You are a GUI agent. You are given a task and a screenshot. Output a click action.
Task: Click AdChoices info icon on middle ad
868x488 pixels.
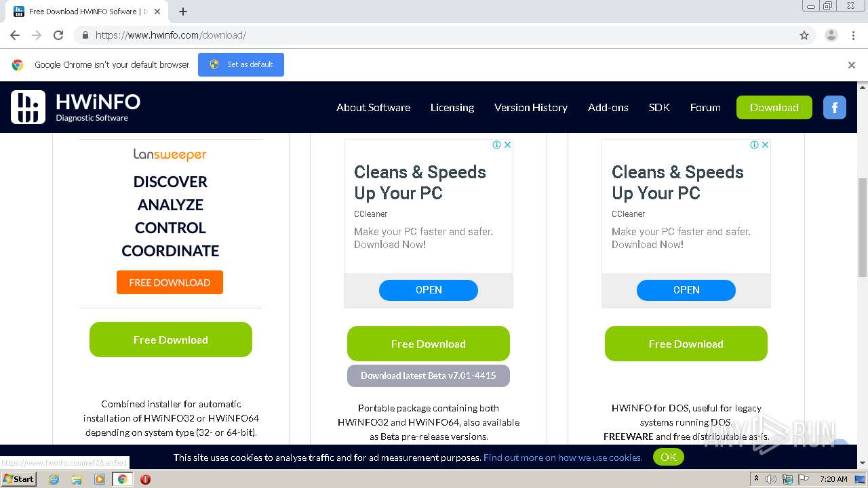(x=497, y=144)
